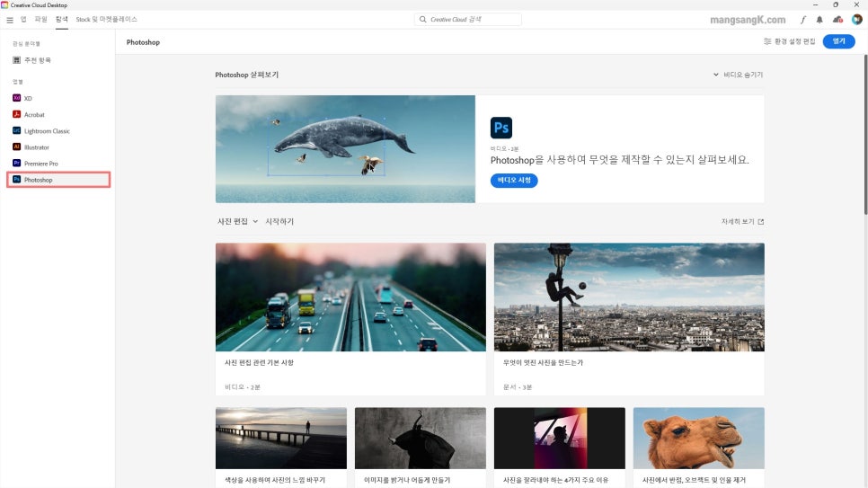Screen dimensions: 868x488
Task: Open the cloud sync status icon
Action: click(837, 20)
